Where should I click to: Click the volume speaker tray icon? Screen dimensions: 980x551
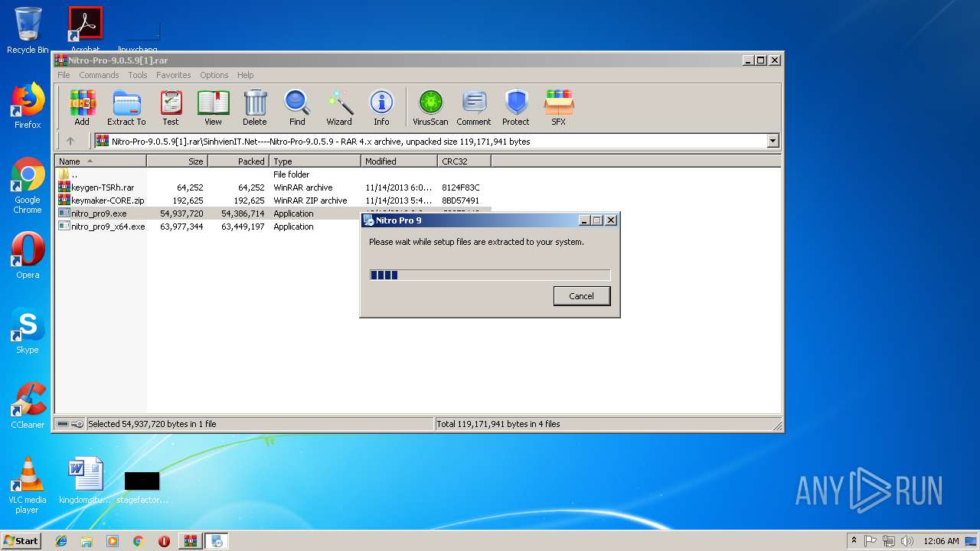[907, 541]
